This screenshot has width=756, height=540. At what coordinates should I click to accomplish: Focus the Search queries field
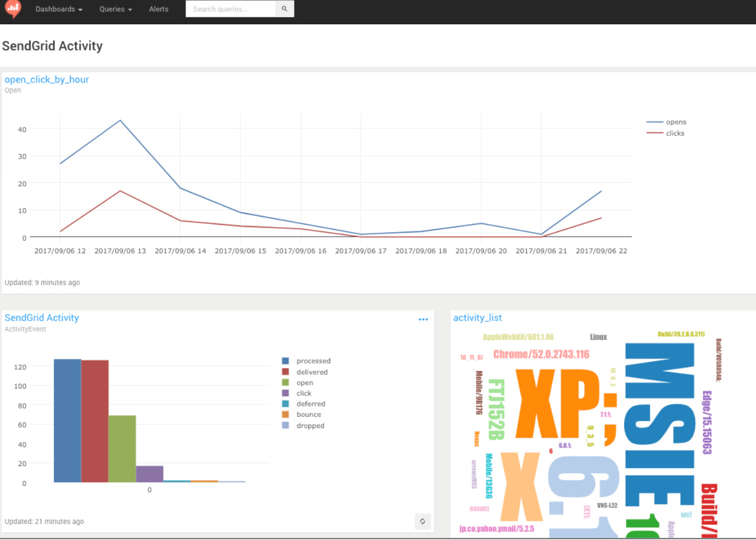230,9
